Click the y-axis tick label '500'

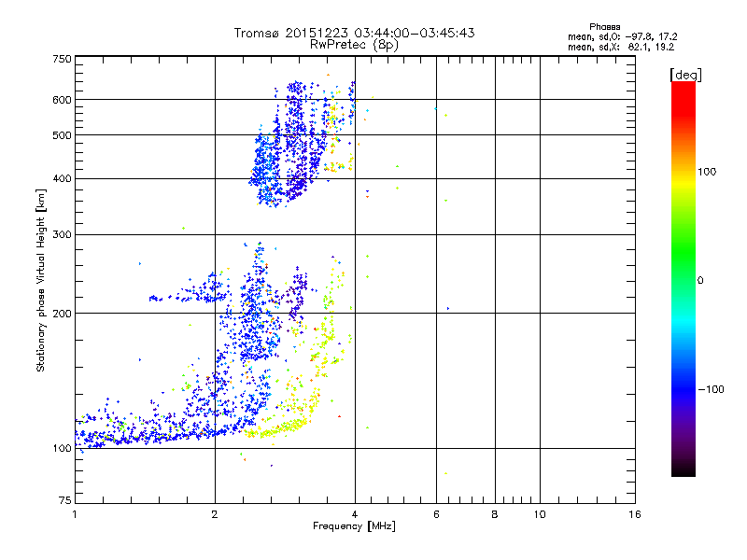63,135
